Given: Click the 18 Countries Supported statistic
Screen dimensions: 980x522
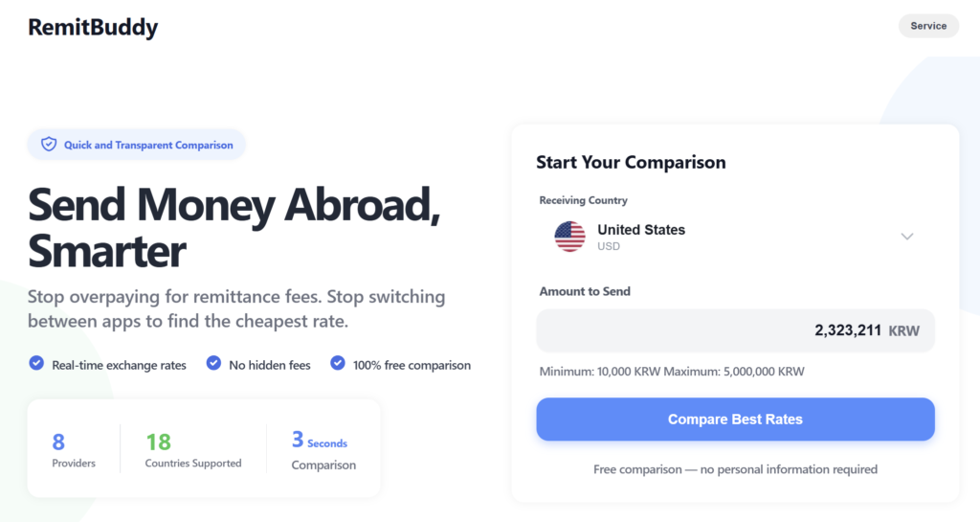Looking at the screenshot, I should (x=192, y=451).
